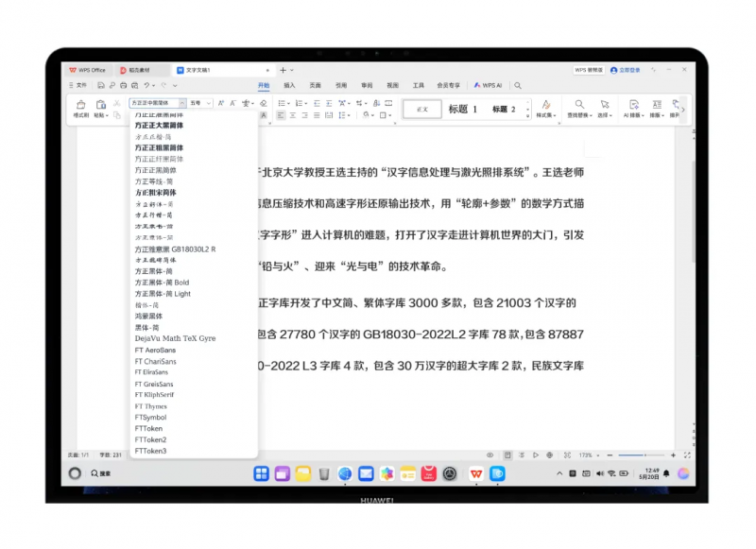Click the eye reading-mode icon in status bar
Viewport: 756px width, 549px height.
tap(490, 455)
